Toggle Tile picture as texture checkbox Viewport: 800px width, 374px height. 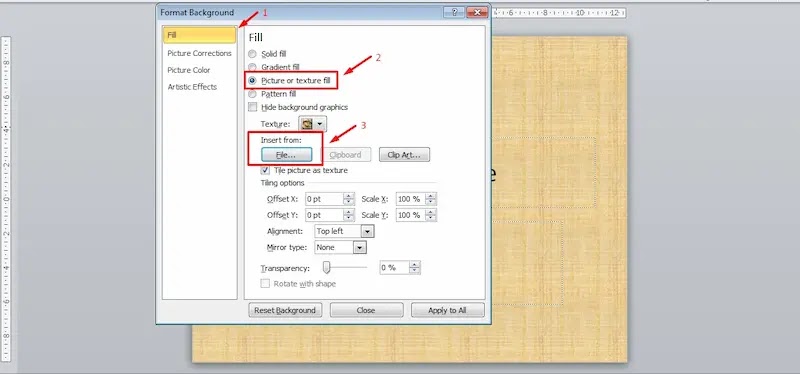(265, 170)
